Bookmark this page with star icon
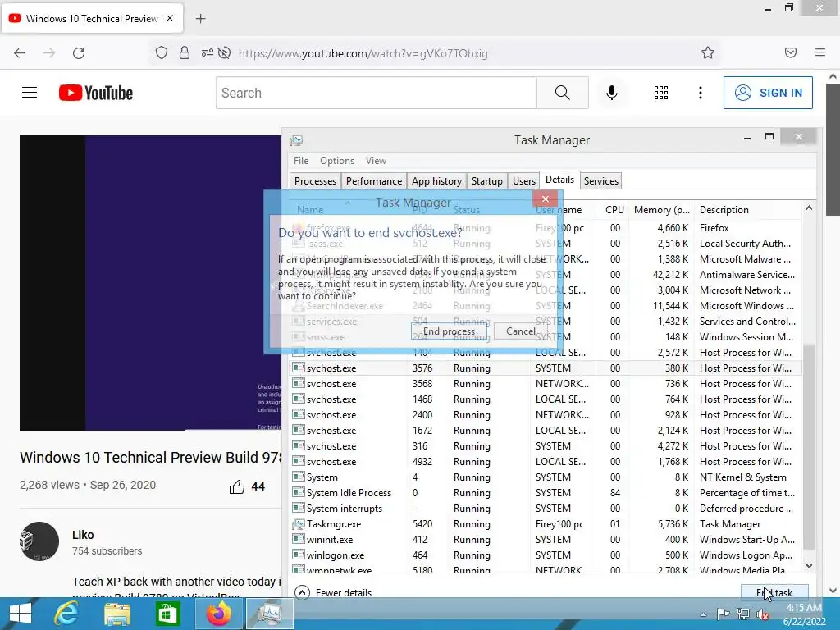 pos(708,53)
